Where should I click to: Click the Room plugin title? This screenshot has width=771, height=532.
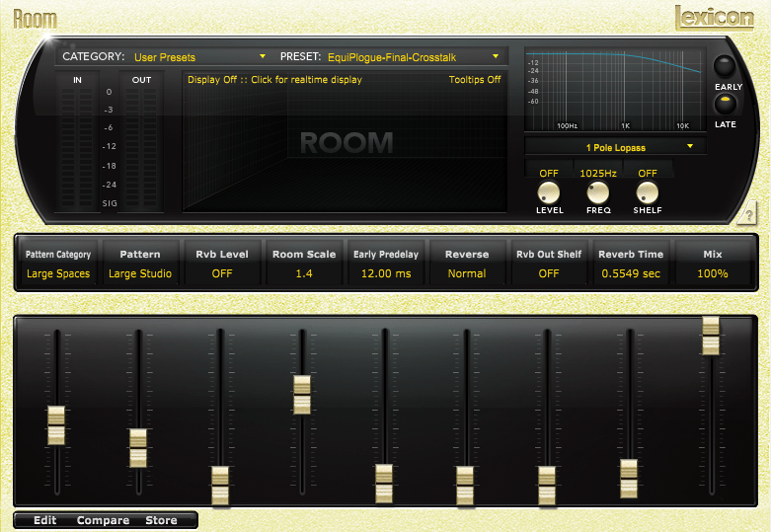point(35,20)
